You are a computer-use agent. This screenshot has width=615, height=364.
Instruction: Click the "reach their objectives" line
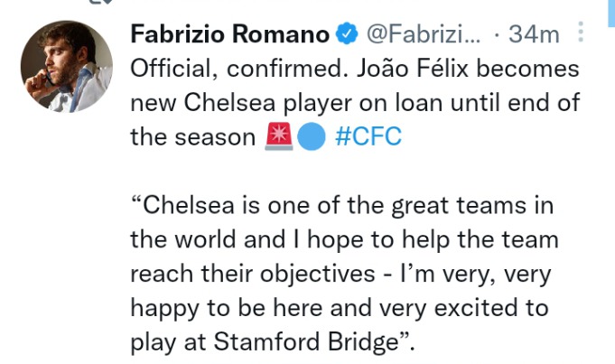click(253, 274)
